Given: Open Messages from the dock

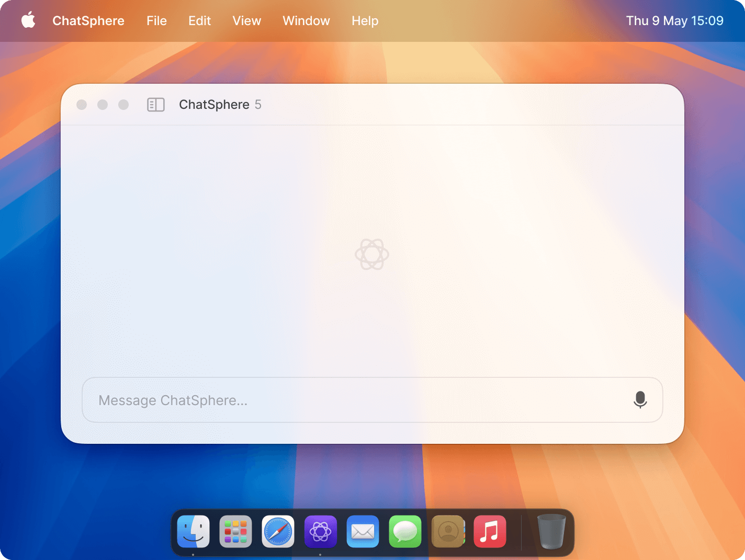Looking at the screenshot, I should 405,532.
